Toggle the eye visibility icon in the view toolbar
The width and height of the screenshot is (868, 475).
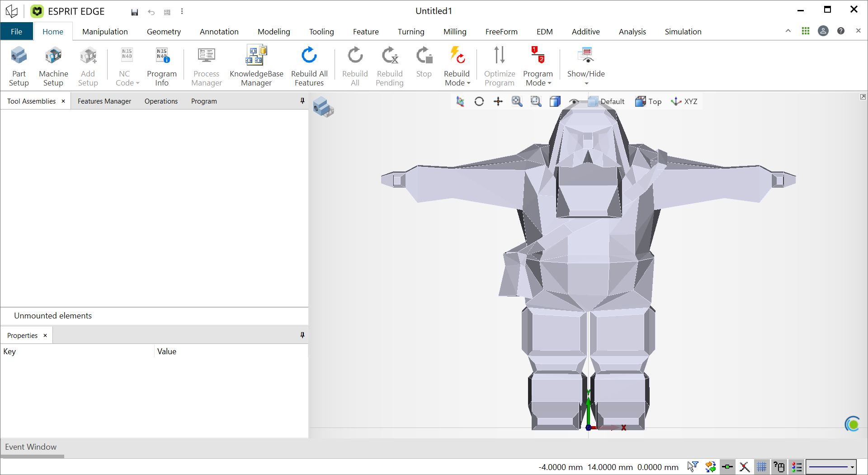point(574,102)
